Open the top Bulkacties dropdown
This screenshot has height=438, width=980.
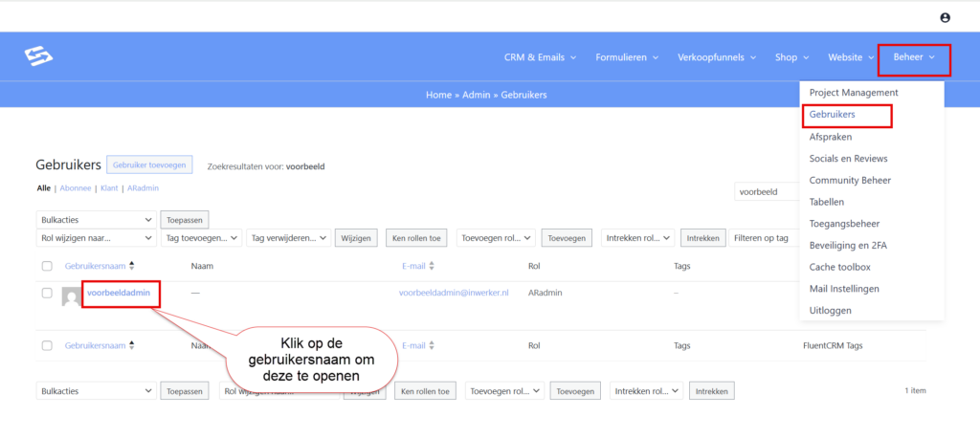tap(96, 220)
